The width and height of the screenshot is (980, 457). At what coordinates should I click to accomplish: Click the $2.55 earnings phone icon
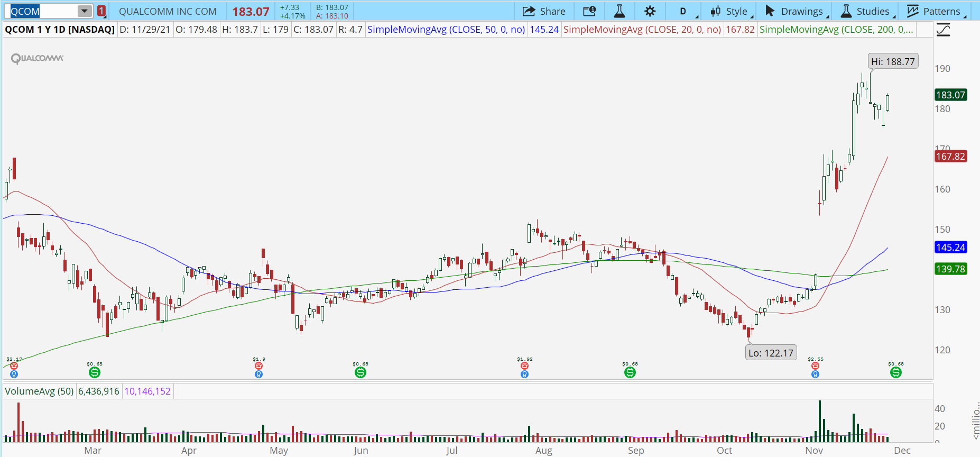click(815, 365)
